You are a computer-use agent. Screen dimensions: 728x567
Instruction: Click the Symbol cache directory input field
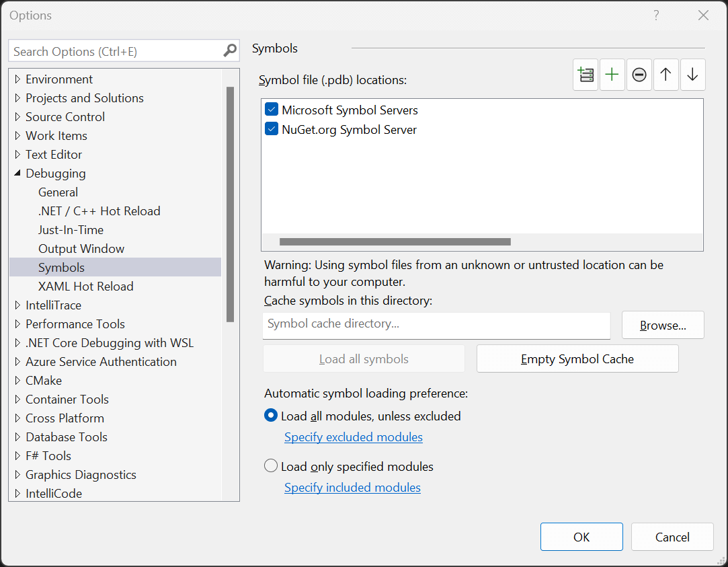pos(436,324)
